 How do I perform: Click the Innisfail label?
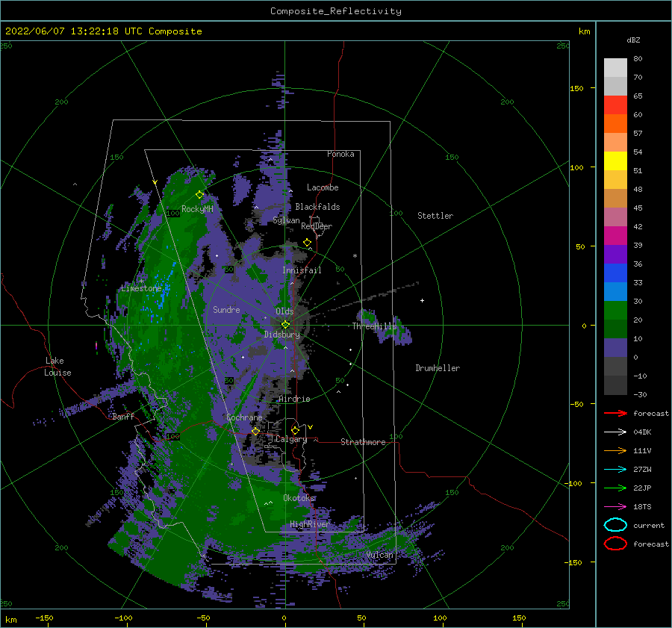(302, 270)
